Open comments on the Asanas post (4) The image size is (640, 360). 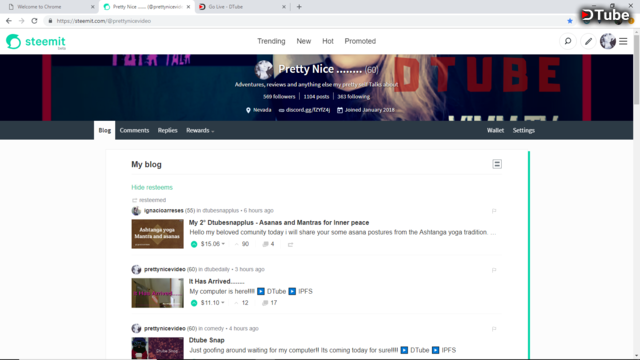268,244
